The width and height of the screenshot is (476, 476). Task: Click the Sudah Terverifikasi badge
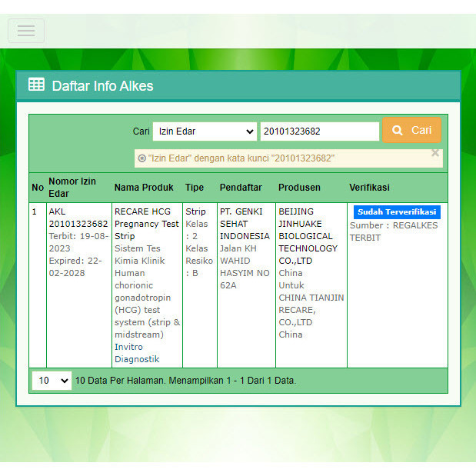click(397, 212)
